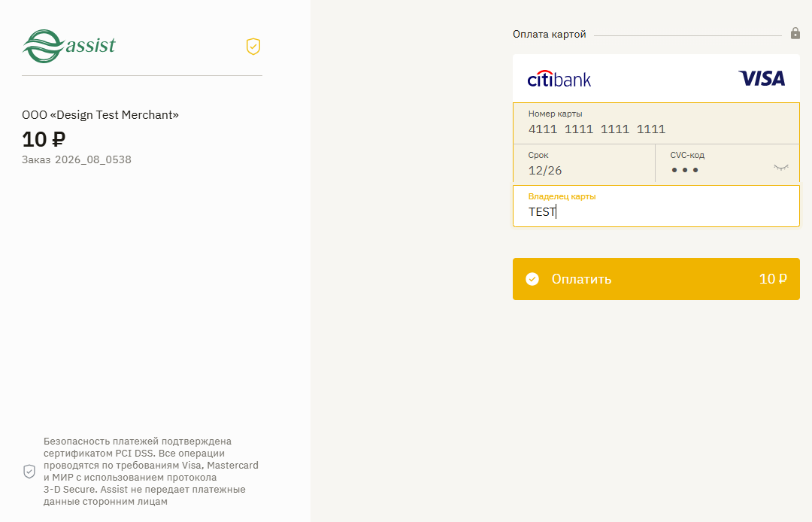
Task: Click the Владелец карты cardholder field
Action: (656, 206)
